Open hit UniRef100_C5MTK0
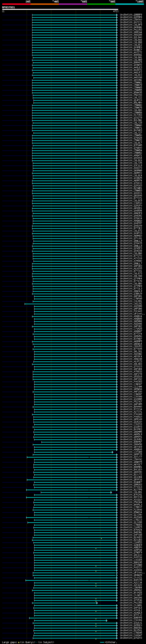This screenshot has height=644, width=146. click(x=131, y=20)
